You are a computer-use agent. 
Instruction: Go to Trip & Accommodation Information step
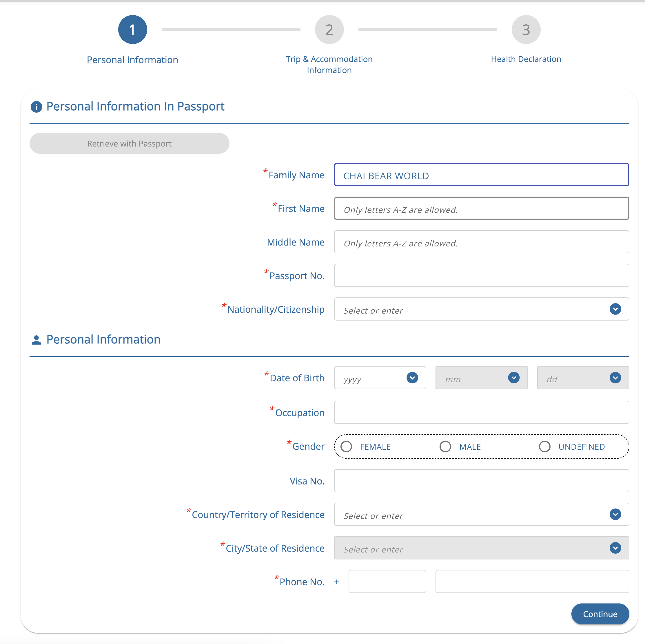pyautogui.click(x=329, y=64)
